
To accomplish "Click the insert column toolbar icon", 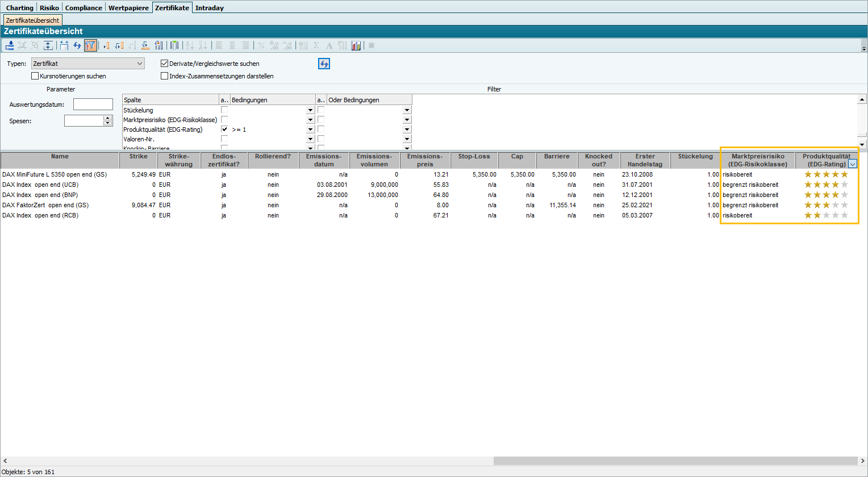I will click(x=106, y=45).
